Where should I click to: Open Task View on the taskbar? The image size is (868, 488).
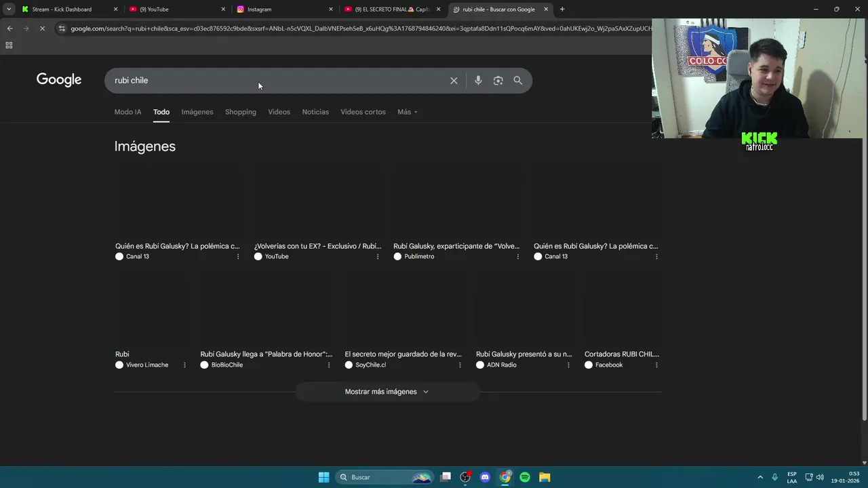point(446,477)
